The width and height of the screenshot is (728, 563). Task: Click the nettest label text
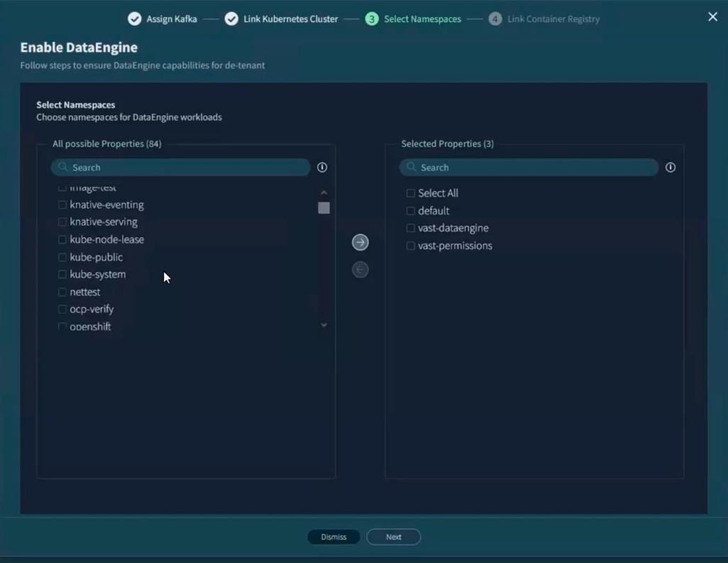tap(85, 292)
